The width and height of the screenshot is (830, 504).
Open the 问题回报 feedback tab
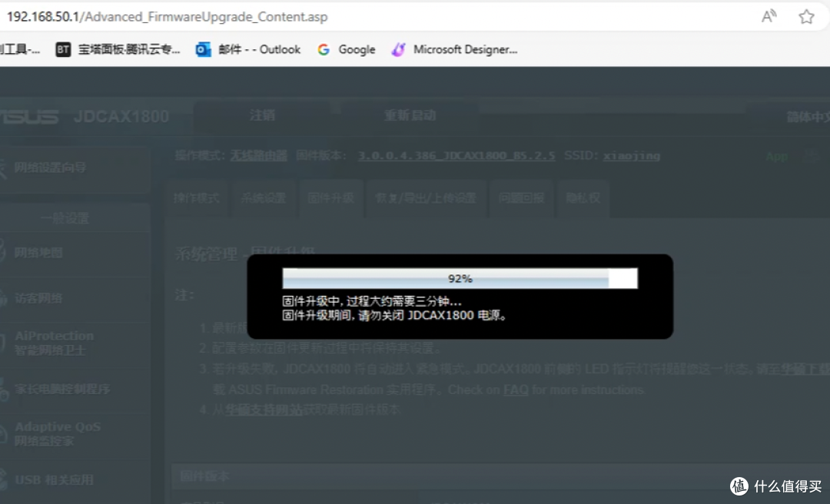(x=522, y=198)
